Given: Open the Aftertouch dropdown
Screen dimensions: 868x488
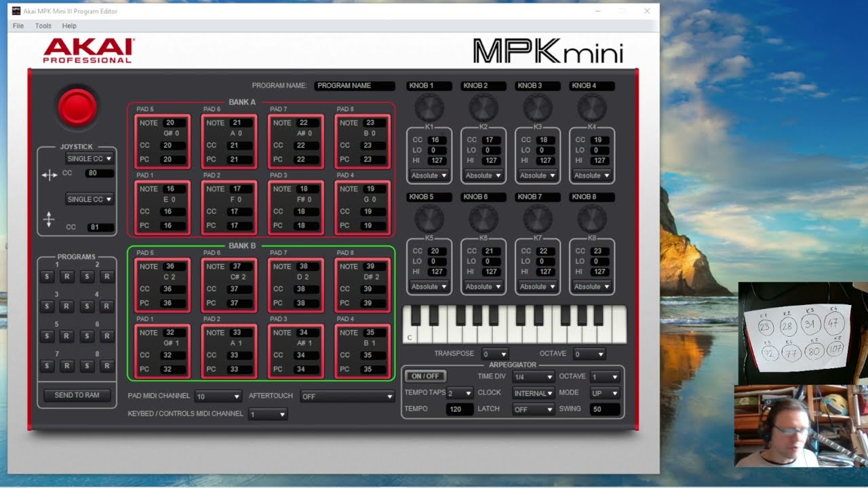Looking at the screenshot, I should click(347, 396).
